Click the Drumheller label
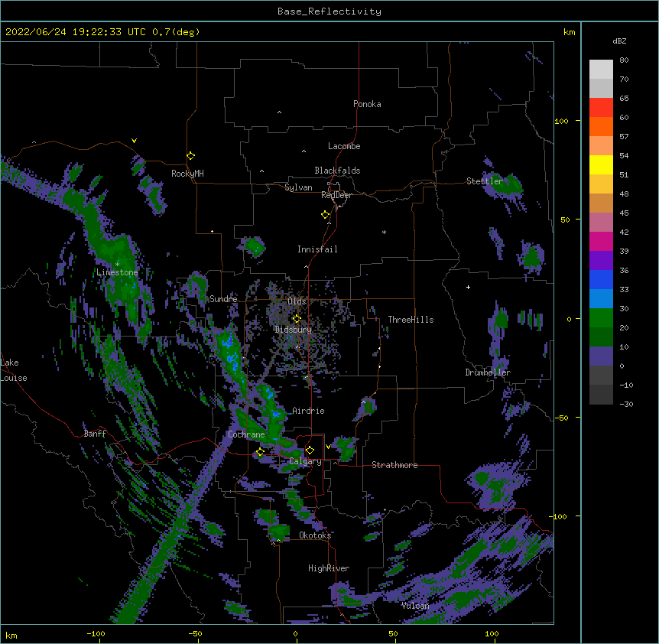 (488, 372)
